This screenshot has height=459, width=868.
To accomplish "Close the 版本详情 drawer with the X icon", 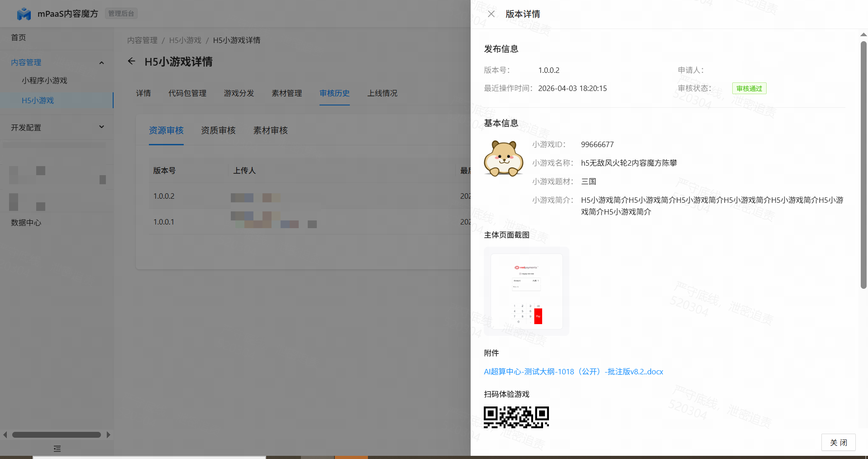I will [491, 14].
